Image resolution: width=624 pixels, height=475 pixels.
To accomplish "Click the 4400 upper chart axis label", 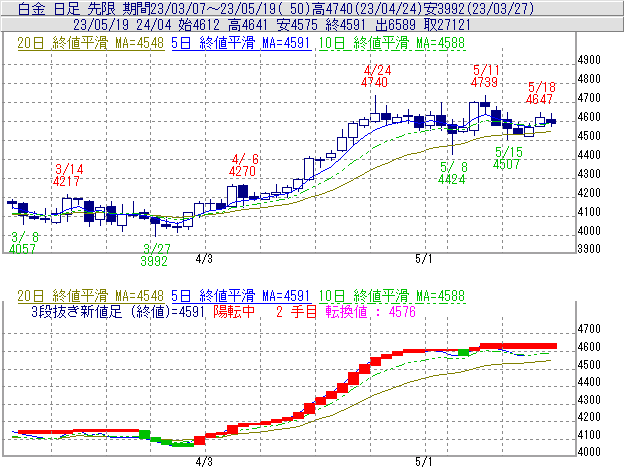I will (x=589, y=155).
